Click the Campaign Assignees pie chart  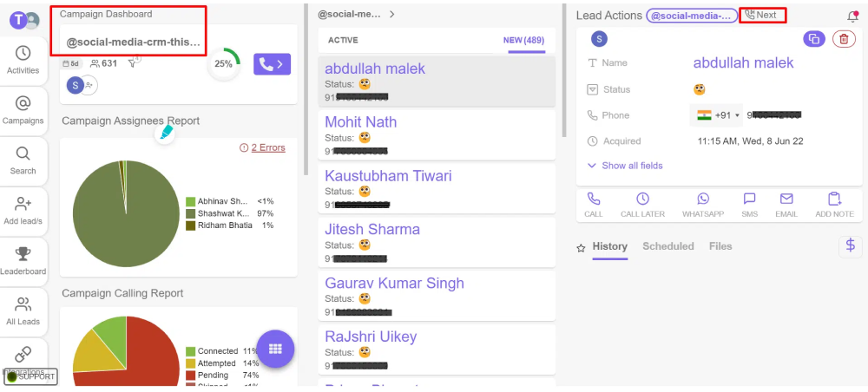coord(126,213)
